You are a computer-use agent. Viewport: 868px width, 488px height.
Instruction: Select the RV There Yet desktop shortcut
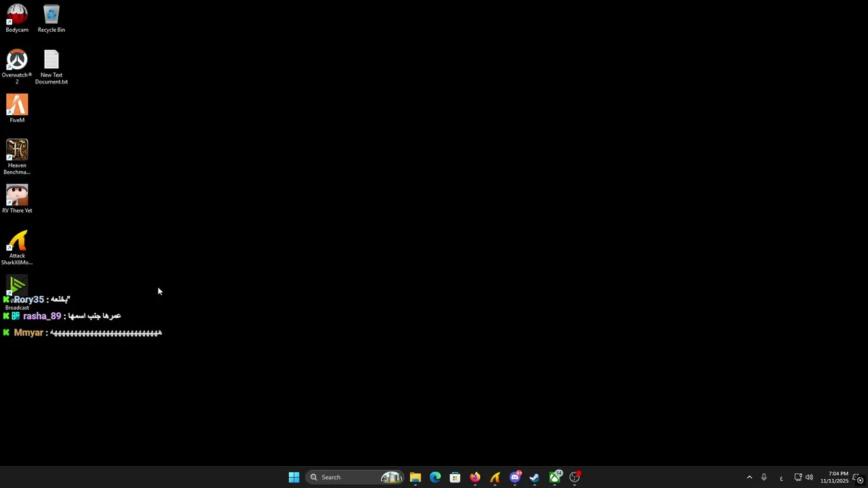(17, 199)
